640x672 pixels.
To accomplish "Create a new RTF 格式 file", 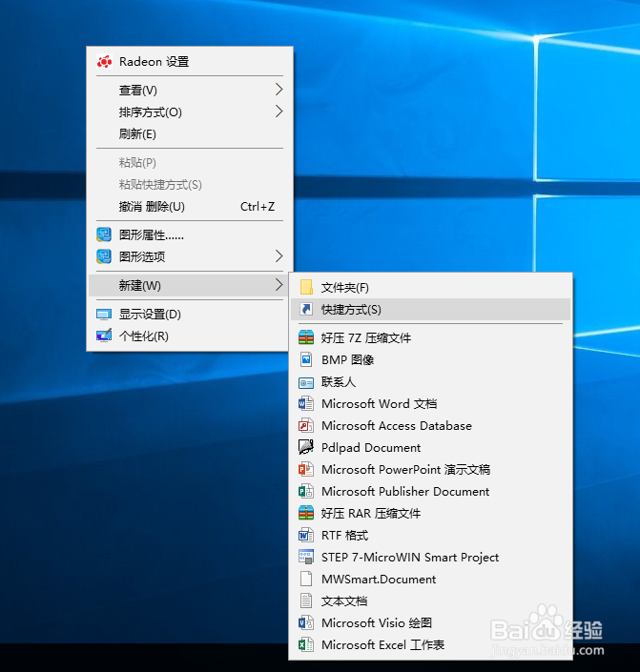I will coord(431,536).
